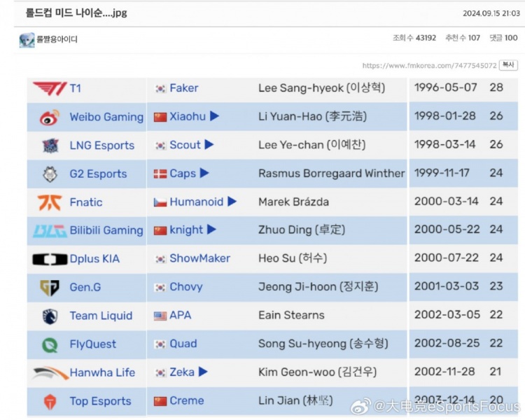
Task: Click the Chinese flag beside Xiaohu
Action: 160,117
